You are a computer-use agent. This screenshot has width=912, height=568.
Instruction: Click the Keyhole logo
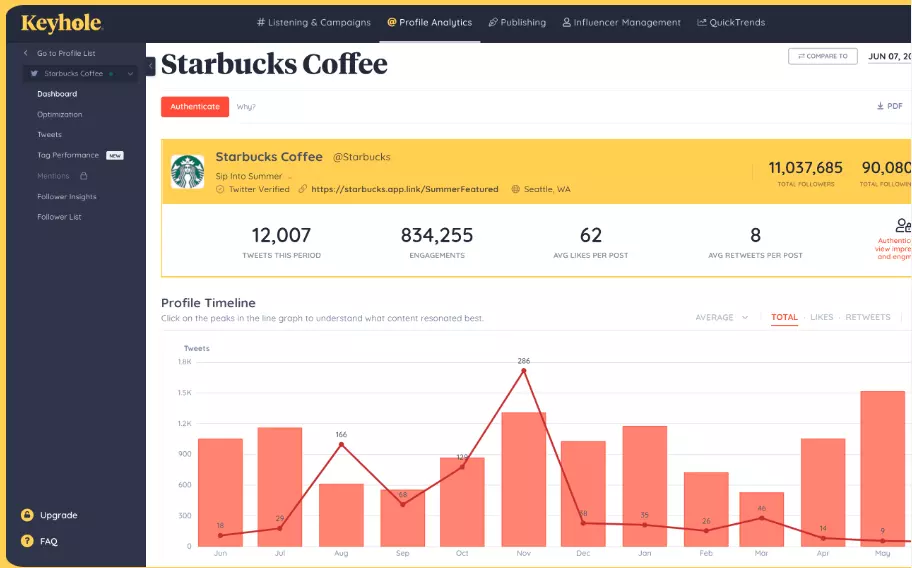point(62,23)
